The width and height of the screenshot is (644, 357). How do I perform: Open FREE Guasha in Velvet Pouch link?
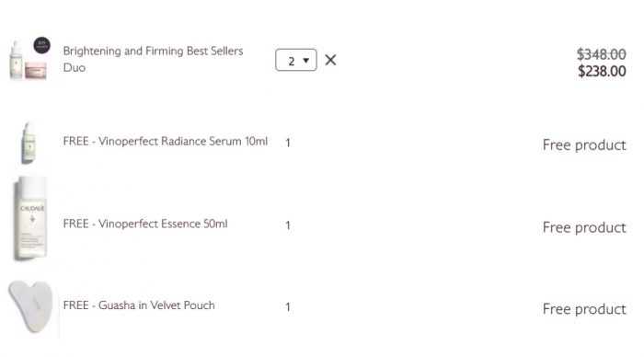pos(139,305)
